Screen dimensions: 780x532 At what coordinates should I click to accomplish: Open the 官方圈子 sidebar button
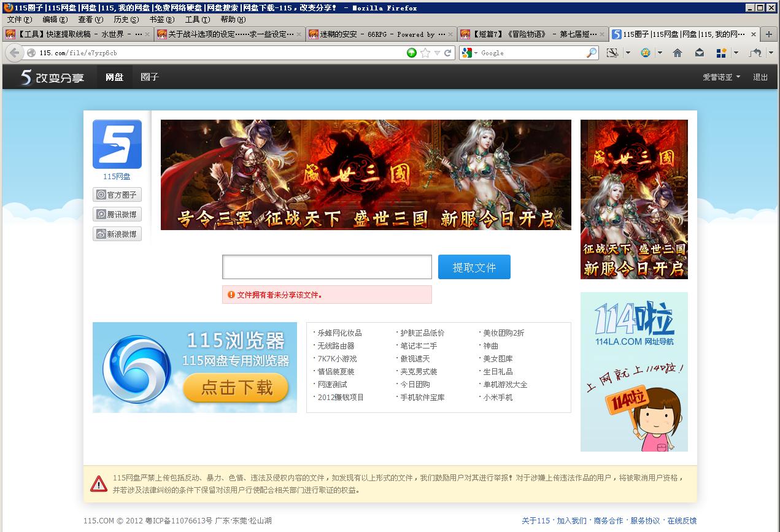click(x=117, y=195)
